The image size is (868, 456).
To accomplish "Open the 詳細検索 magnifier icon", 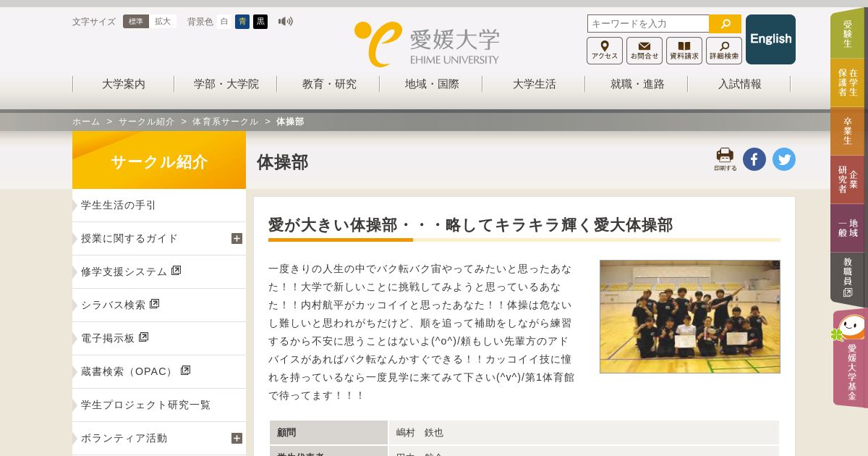I will click(x=724, y=51).
